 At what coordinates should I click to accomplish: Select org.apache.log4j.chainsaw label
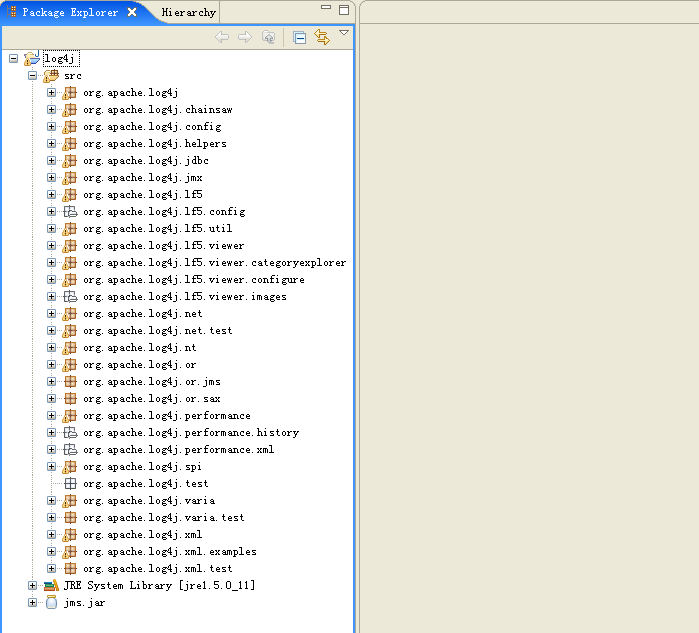tap(157, 110)
